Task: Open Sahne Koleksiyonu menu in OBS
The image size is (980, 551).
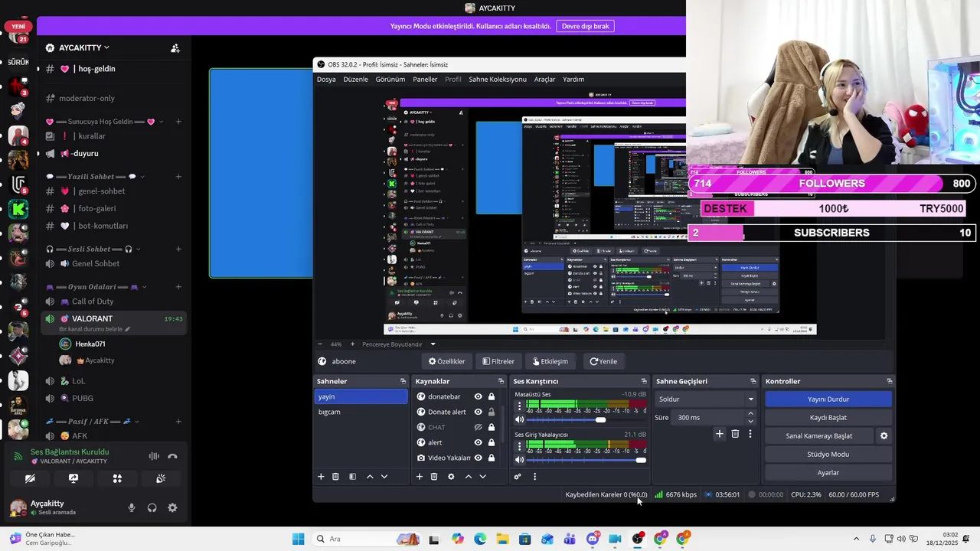Action: coord(498,80)
